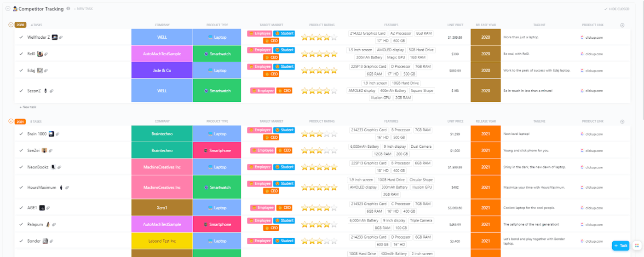Sort by TARGET MARKET header in 2021 group
644x257 pixels.
point(271,122)
